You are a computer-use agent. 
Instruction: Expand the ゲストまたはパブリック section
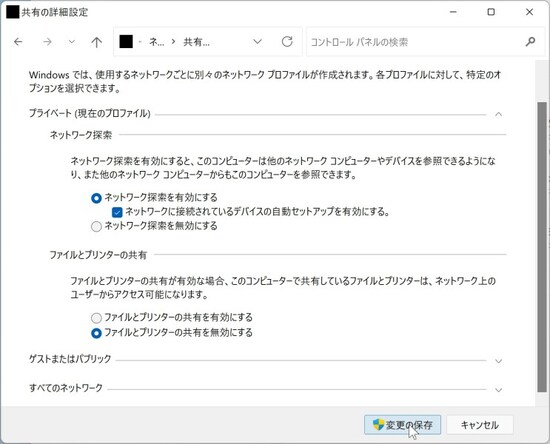(x=498, y=361)
